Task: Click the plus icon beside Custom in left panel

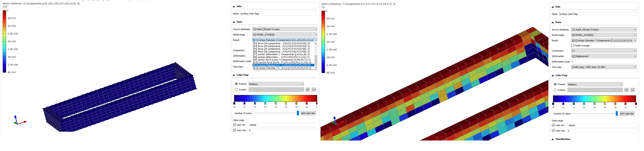Action: [x=308, y=90]
